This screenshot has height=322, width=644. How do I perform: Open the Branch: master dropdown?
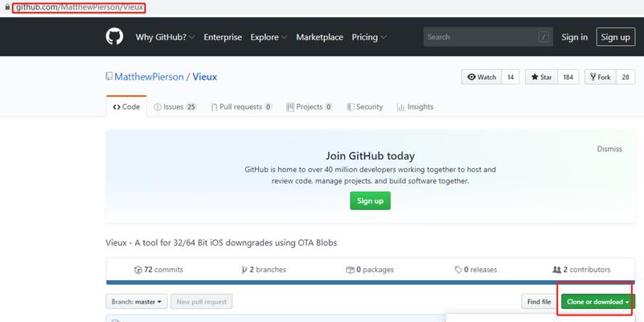[137, 301]
